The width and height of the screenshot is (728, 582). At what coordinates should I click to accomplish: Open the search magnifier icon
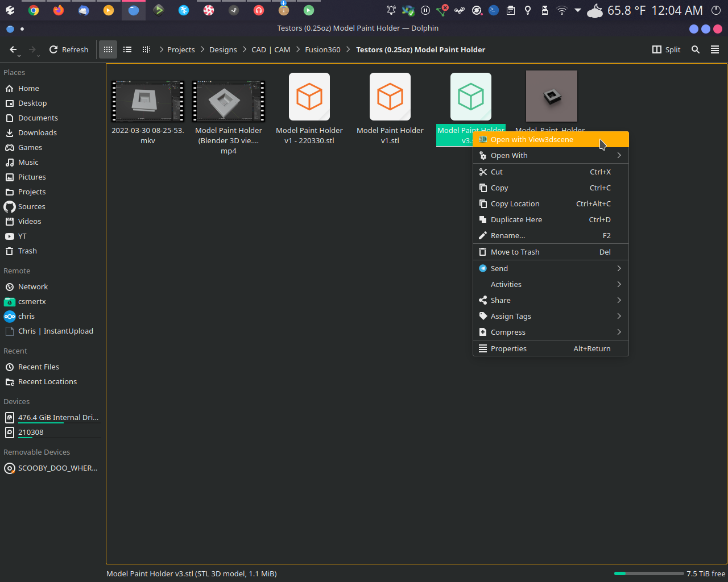point(696,50)
